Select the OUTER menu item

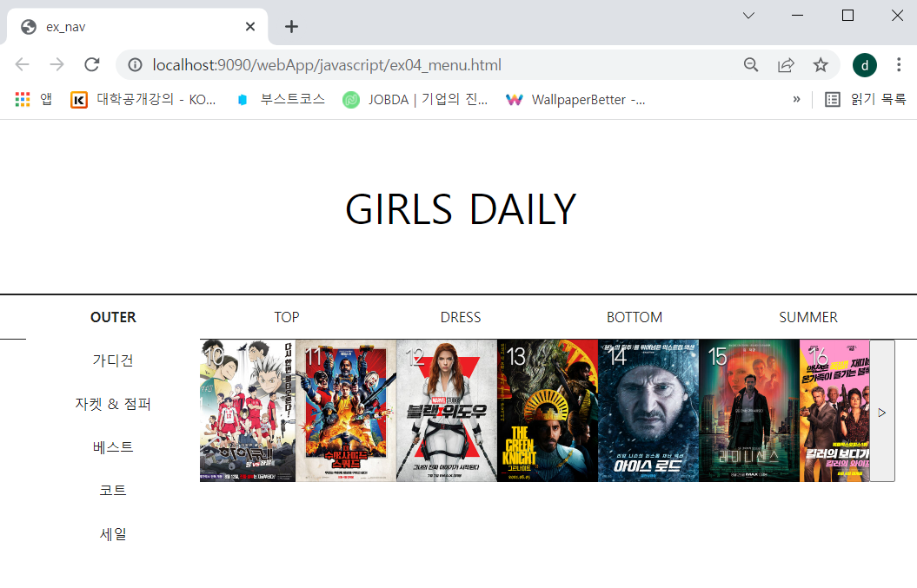(x=114, y=317)
